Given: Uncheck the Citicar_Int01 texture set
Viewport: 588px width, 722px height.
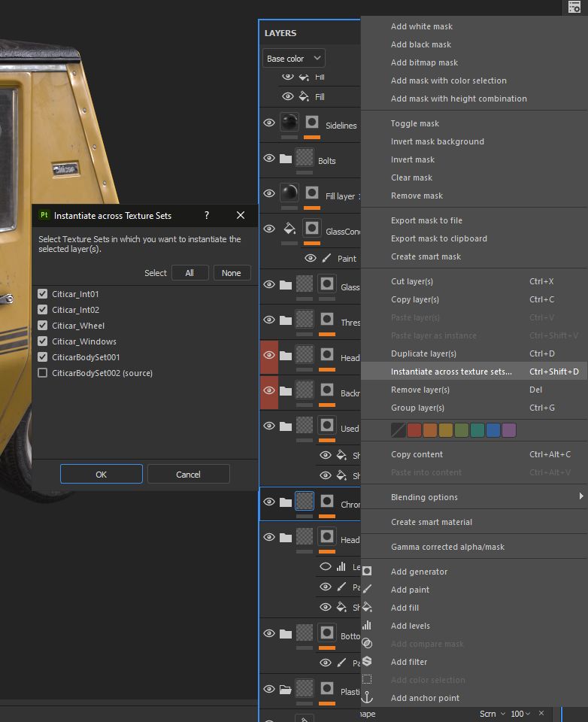Looking at the screenshot, I should [x=43, y=294].
